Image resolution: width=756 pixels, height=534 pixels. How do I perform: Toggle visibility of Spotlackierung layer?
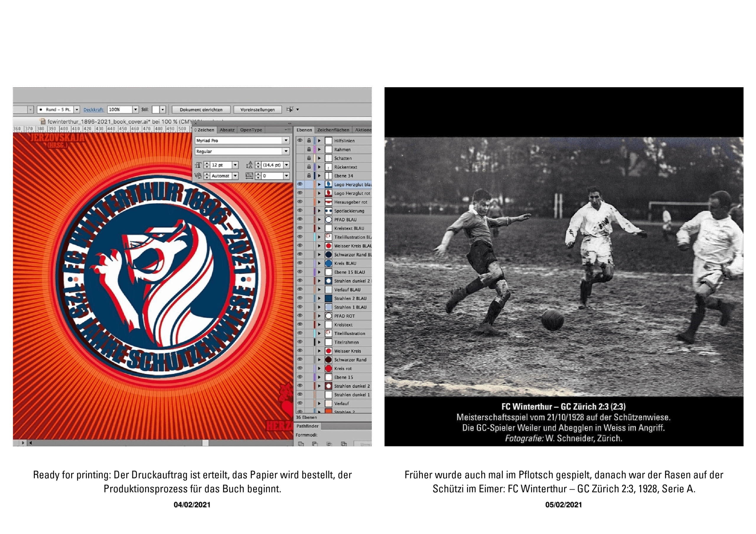click(300, 210)
